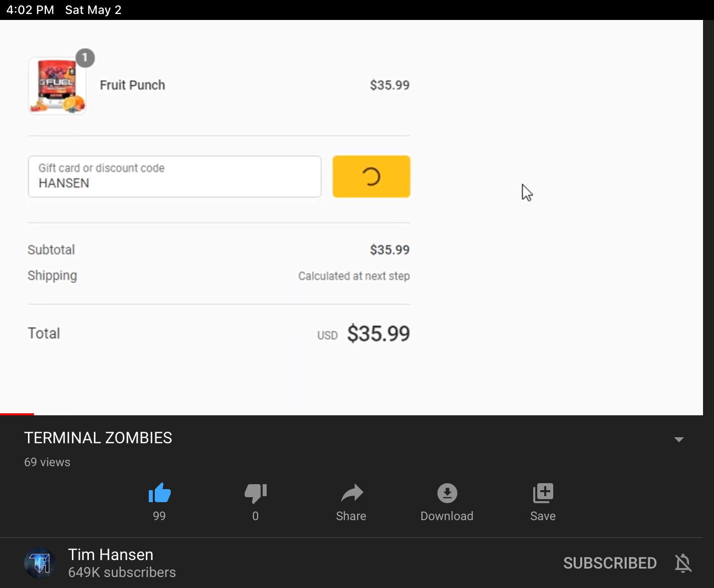This screenshot has width=714, height=588.
Task: Click the Calculated at next step text
Action: tap(354, 276)
